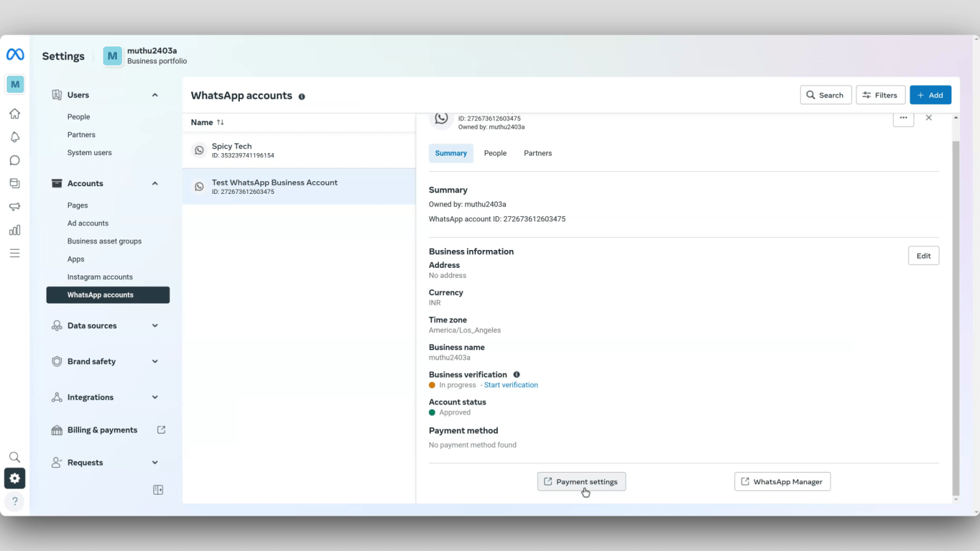The height and width of the screenshot is (551, 980).
Task: Open the insights bar chart icon
Action: (x=15, y=230)
